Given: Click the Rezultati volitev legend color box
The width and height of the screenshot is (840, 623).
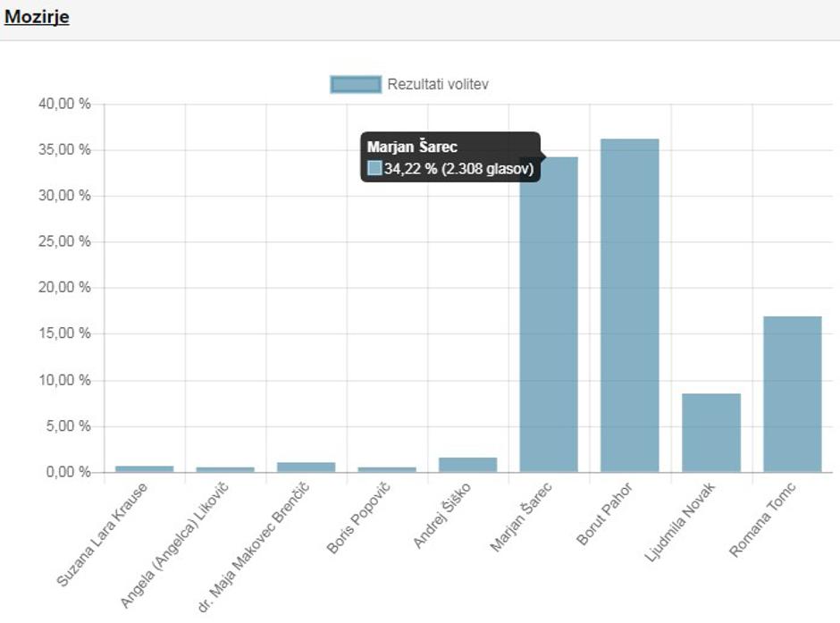Looking at the screenshot, I should [356, 84].
